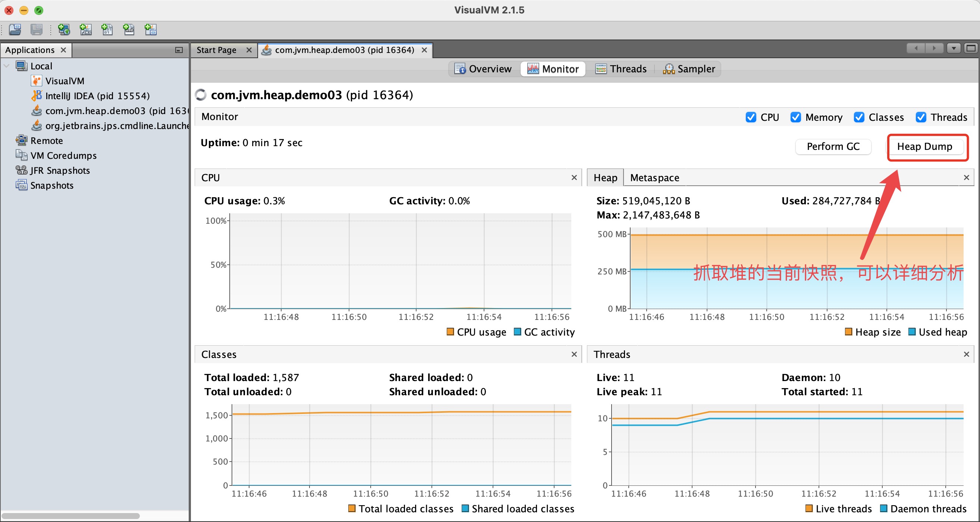Close the Applications panel tab
The height and width of the screenshot is (522, 980).
(x=63, y=50)
